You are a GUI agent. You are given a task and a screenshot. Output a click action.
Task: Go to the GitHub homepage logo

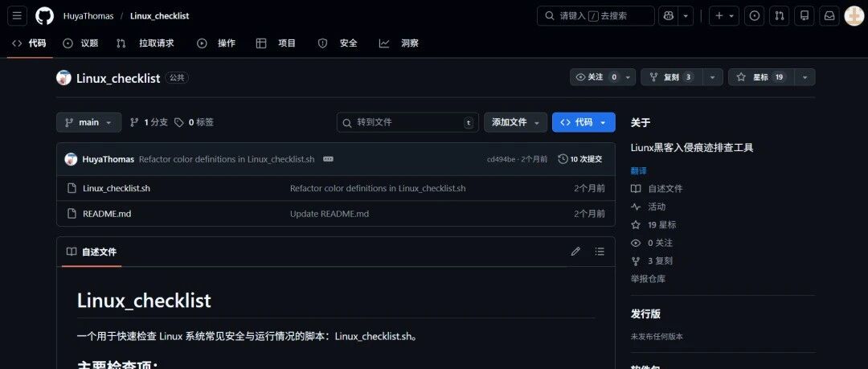[x=44, y=15]
